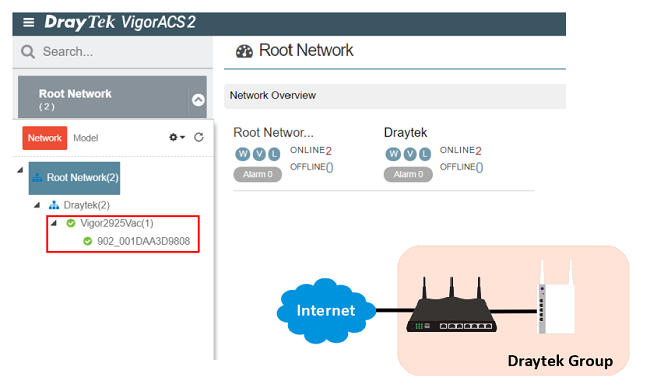This screenshot has width=650, height=391.
Task: Select the Draytek(2) group node
Action: [x=87, y=205]
